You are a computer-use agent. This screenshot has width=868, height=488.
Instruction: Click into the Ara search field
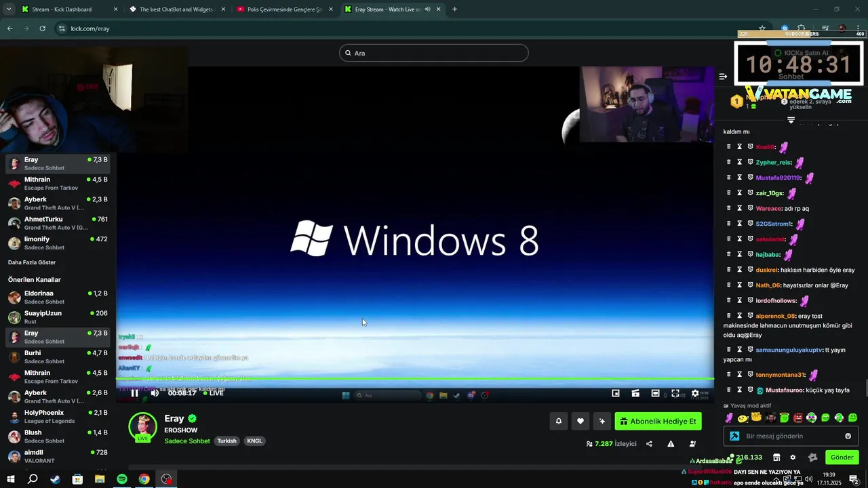point(434,53)
